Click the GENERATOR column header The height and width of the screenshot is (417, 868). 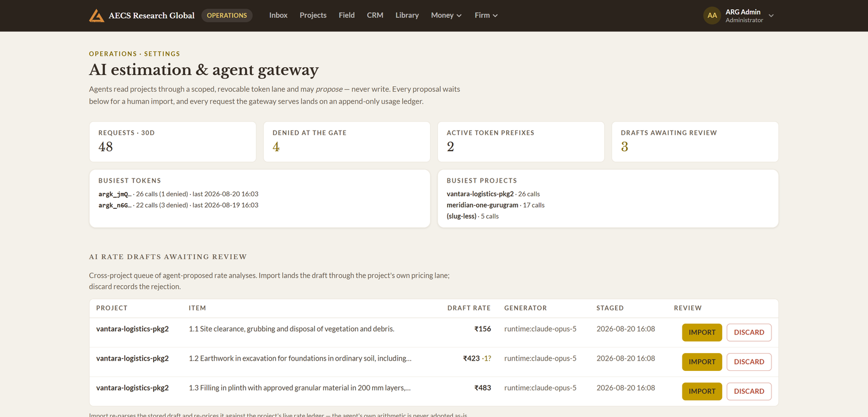point(525,308)
